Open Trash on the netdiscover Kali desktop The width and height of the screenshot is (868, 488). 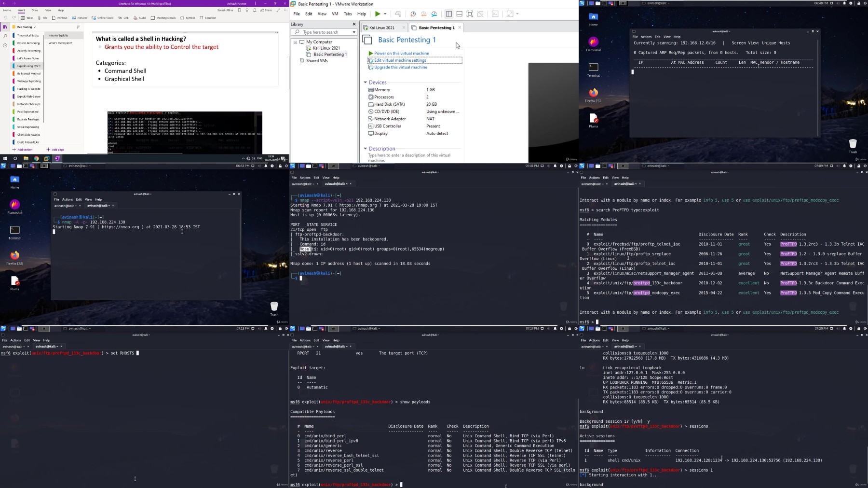click(853, 145)
